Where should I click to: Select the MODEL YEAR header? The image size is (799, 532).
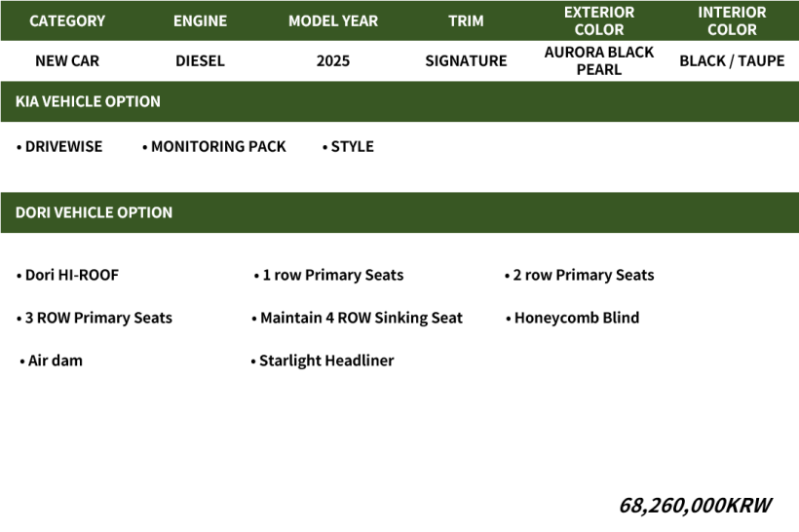click(333, 20)
